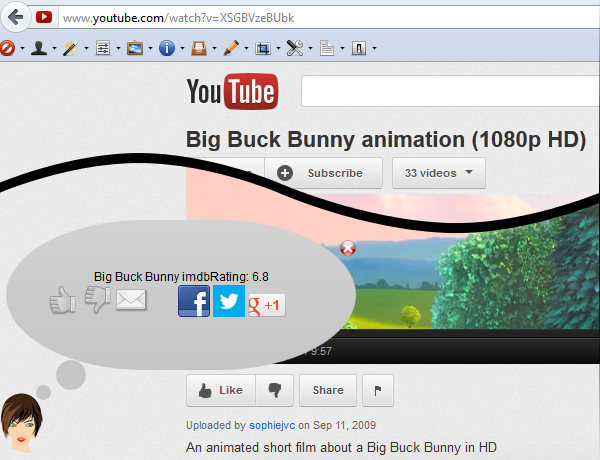Share via the Twitter bird icon
The image size is (600, 460).
229,301
